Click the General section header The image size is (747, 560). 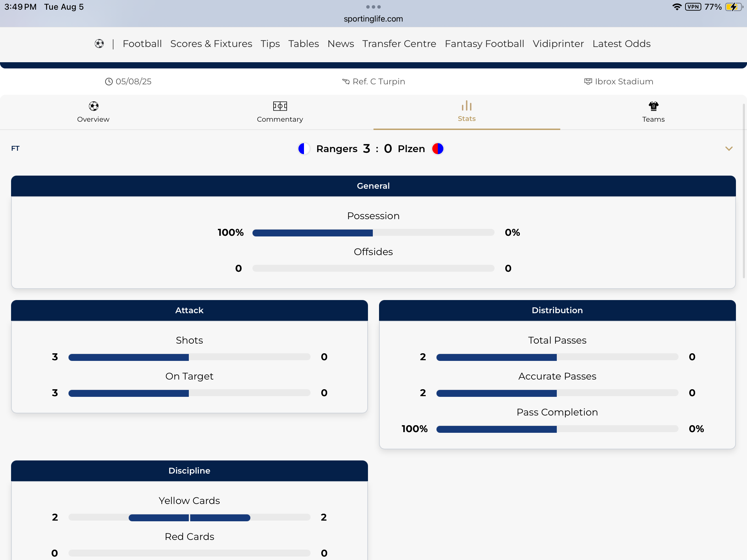coord(373,186)
